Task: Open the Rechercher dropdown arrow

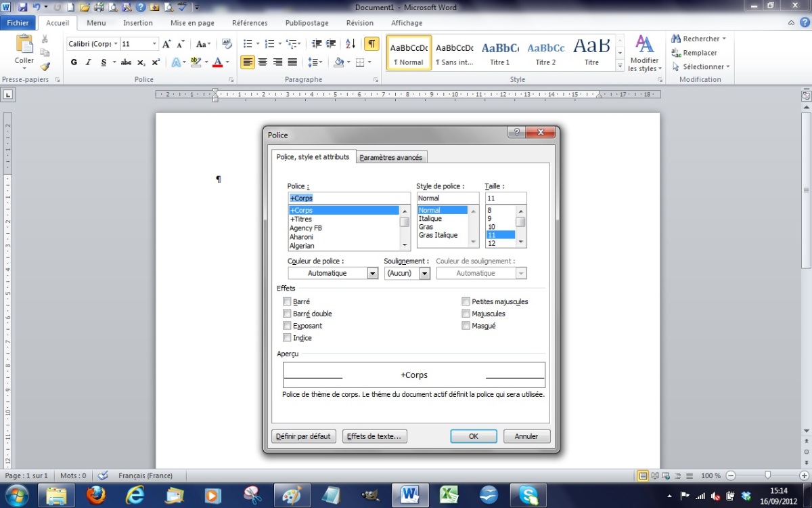Action: click(724, 39)
